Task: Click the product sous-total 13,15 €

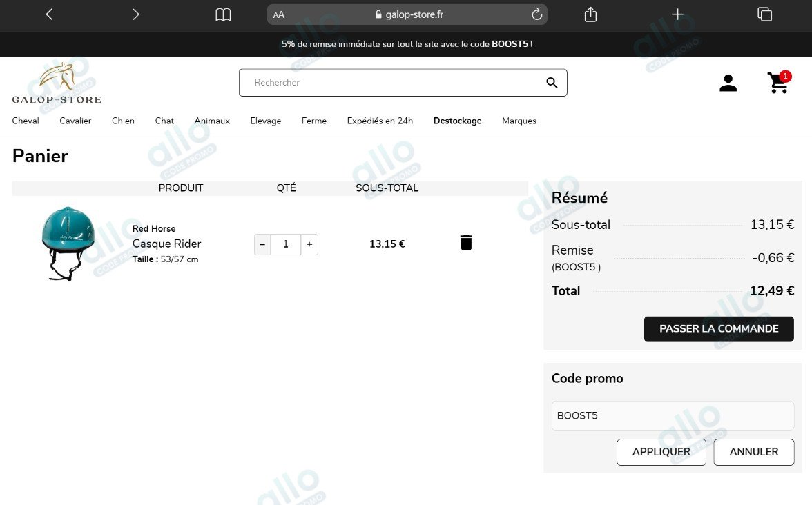Action: [x=387, y=244]
